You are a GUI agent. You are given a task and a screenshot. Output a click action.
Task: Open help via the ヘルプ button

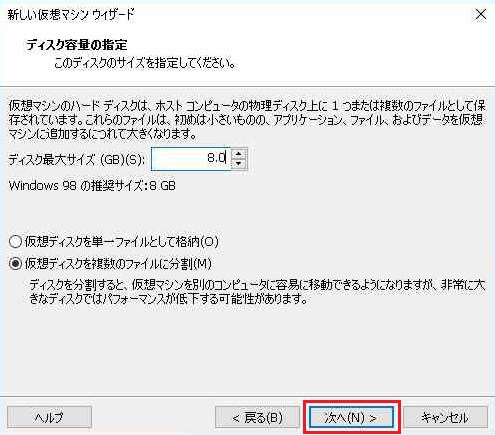[49, 417]
